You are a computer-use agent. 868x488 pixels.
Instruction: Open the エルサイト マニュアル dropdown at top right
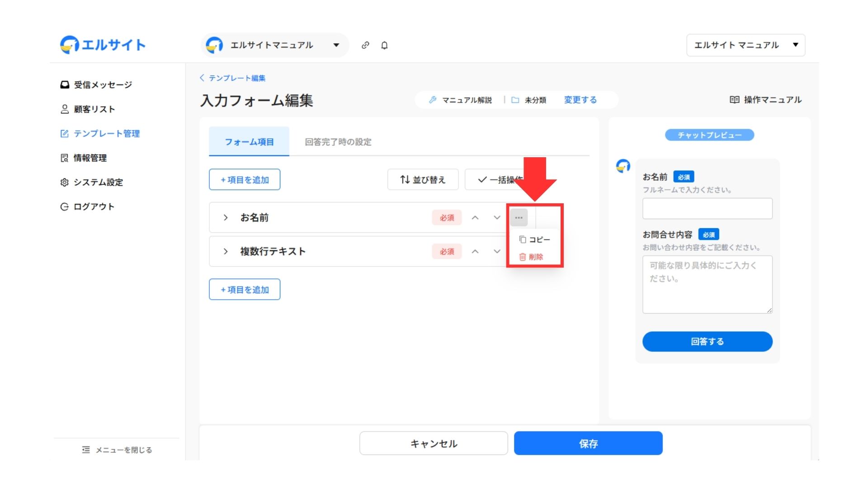[x=745, y=45]
